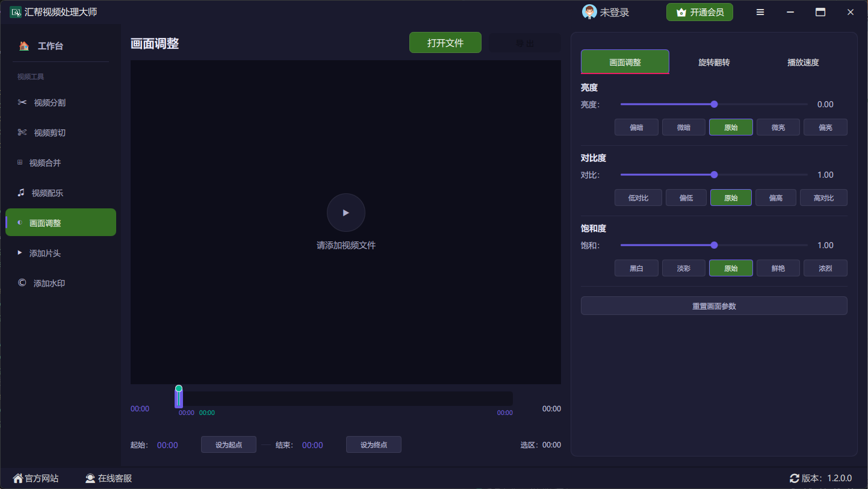The image size is (868, 489).
Task: Select 鲜艳 saturation preset
Action: coord(778,268)
